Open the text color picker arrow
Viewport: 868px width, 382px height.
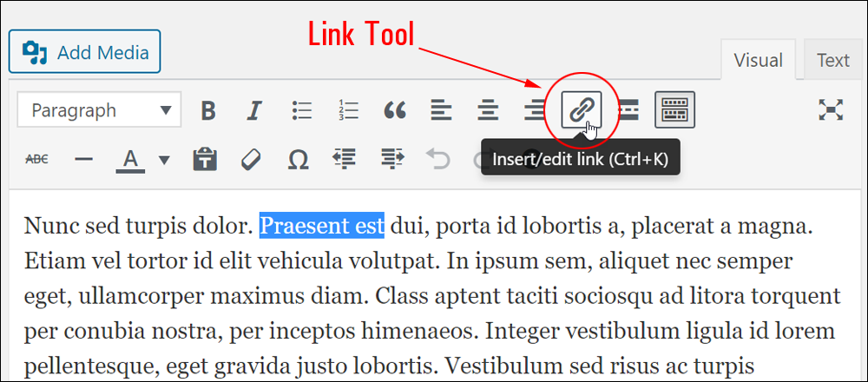coord(164,160)
